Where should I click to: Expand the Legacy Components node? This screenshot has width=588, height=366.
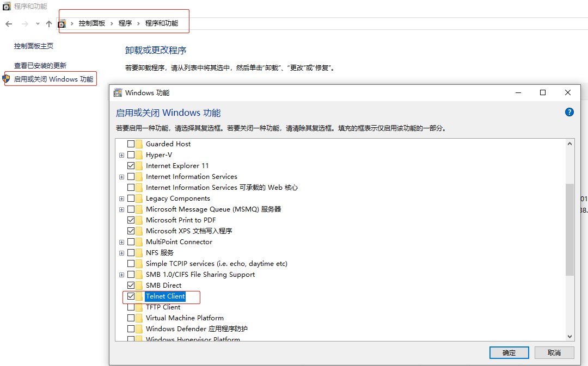click(x=121, y=198)
